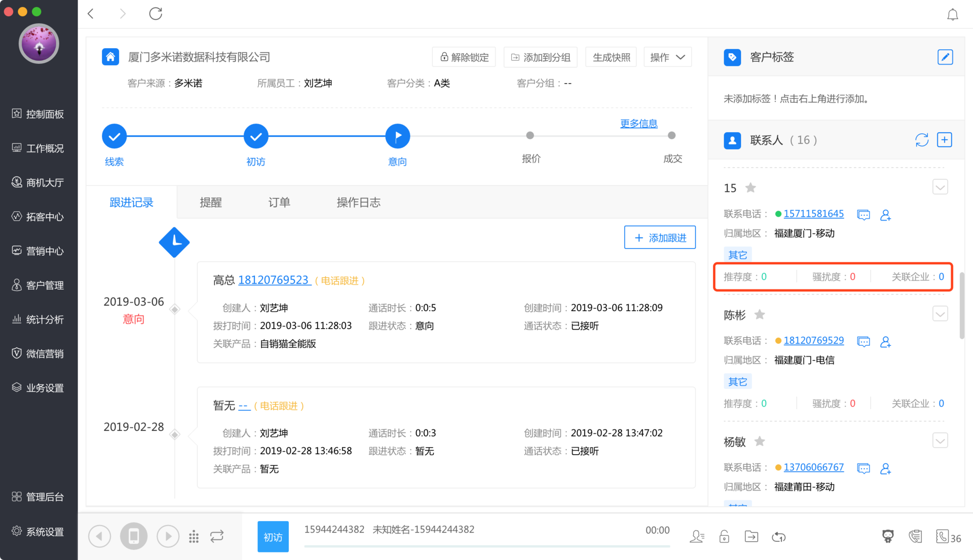
Task: Play next number in the dialer bar
Action: tap(168, 536)
